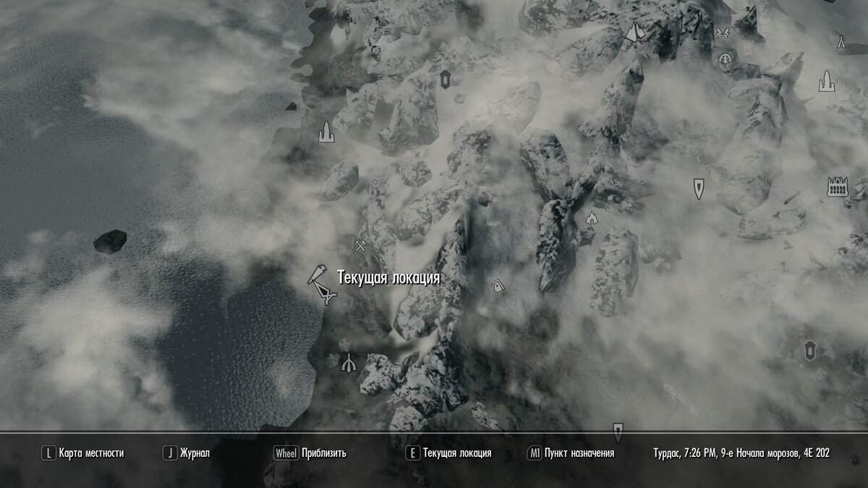Viewport: 868px width, 488px height.
Task: Select the domed ruin marker below dragon lair
Action: coord(725,57)
